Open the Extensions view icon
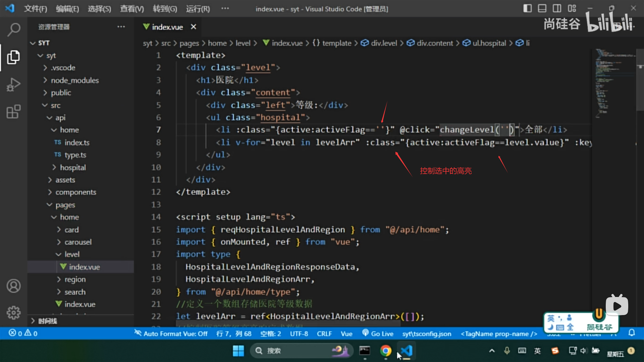This screenshot has height=362, width=644. (x=13, y=112)
